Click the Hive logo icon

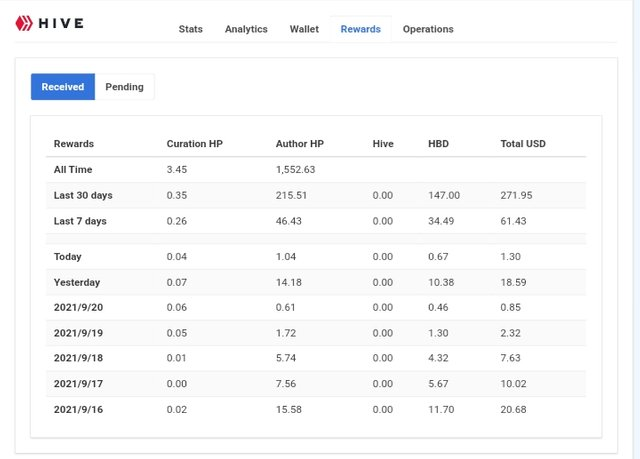click(24, 23)
